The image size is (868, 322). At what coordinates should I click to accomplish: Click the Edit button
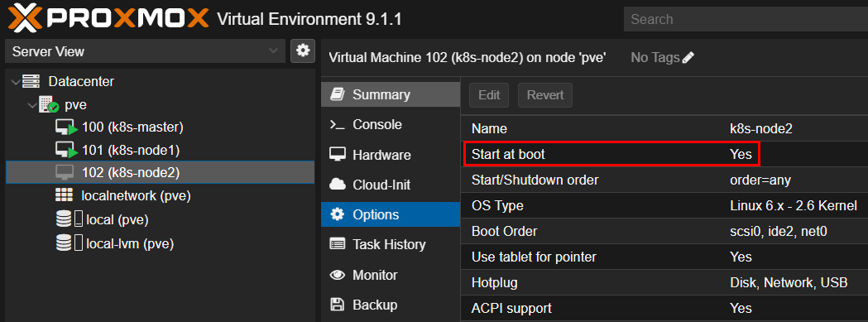pyautogui.click(x=489, y=94)
